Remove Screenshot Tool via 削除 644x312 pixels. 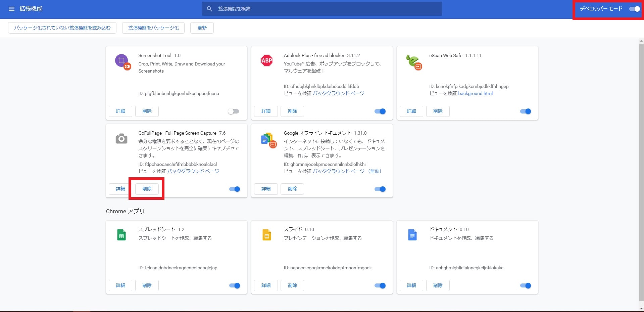(147, 111)
